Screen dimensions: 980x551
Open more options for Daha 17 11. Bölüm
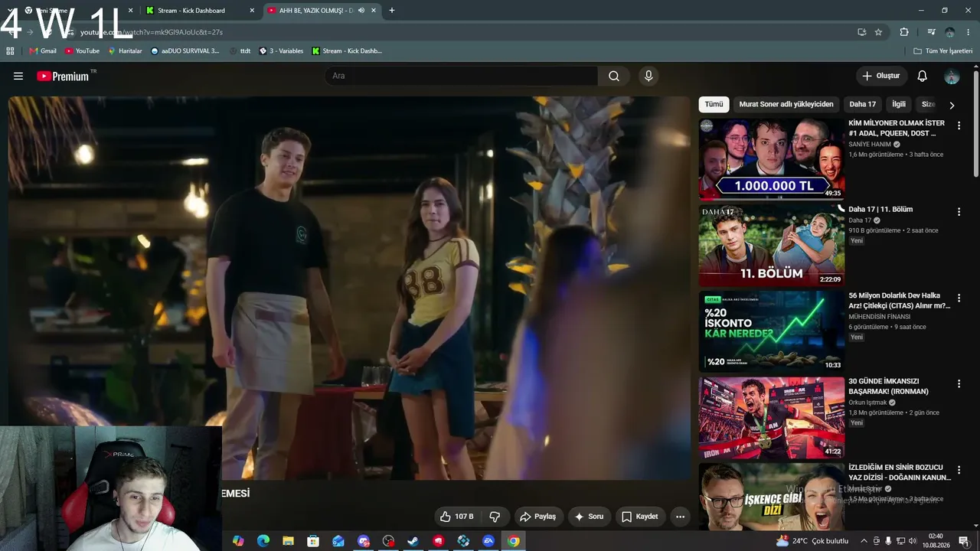[x=959, y=212]
